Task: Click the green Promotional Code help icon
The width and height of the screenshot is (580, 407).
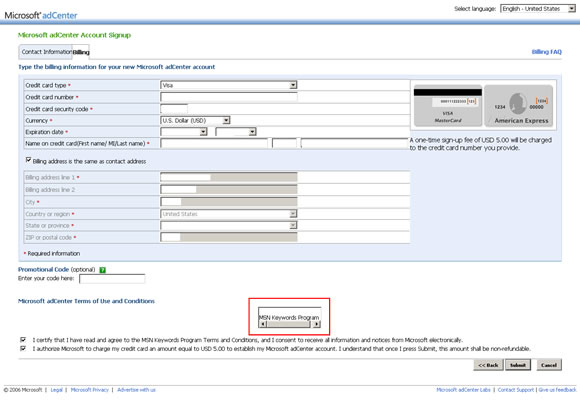Action: 102,270
